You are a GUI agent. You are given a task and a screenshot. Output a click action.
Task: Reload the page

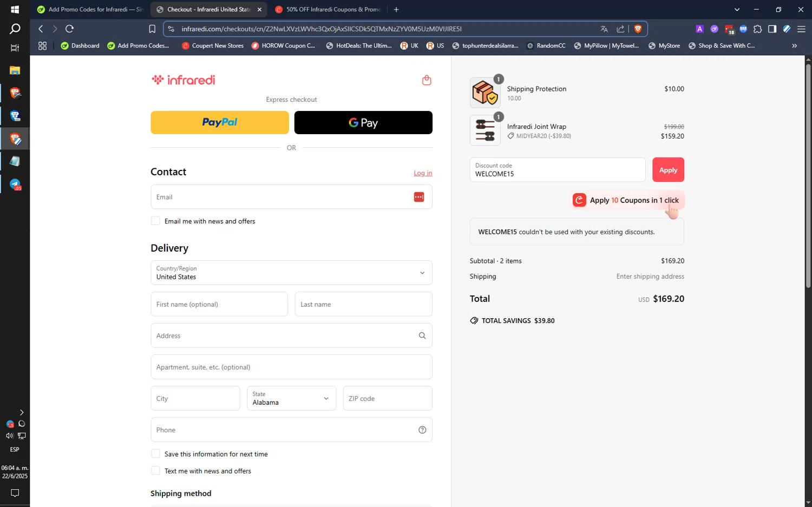[69, 29]
